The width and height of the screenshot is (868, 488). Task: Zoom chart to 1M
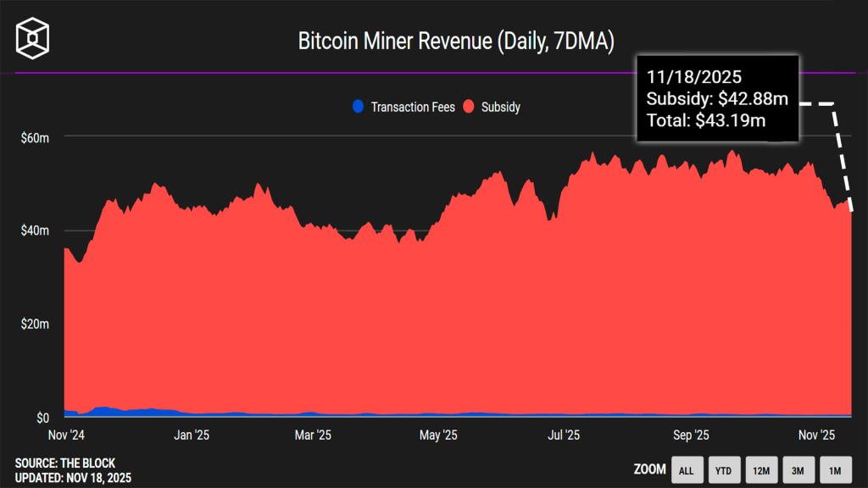[x=835, y=470]
